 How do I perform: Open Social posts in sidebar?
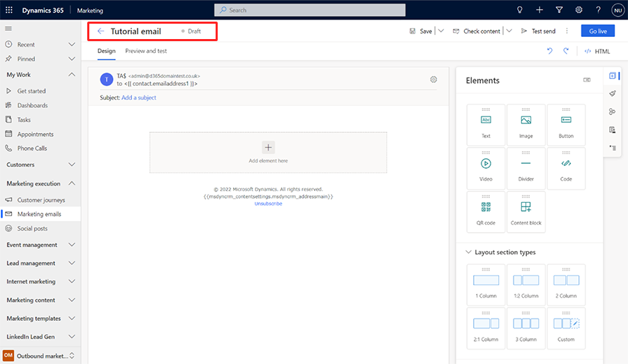40,229
